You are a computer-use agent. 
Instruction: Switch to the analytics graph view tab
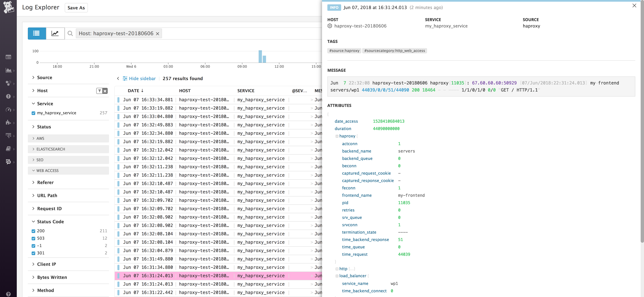tap(55, 33)
